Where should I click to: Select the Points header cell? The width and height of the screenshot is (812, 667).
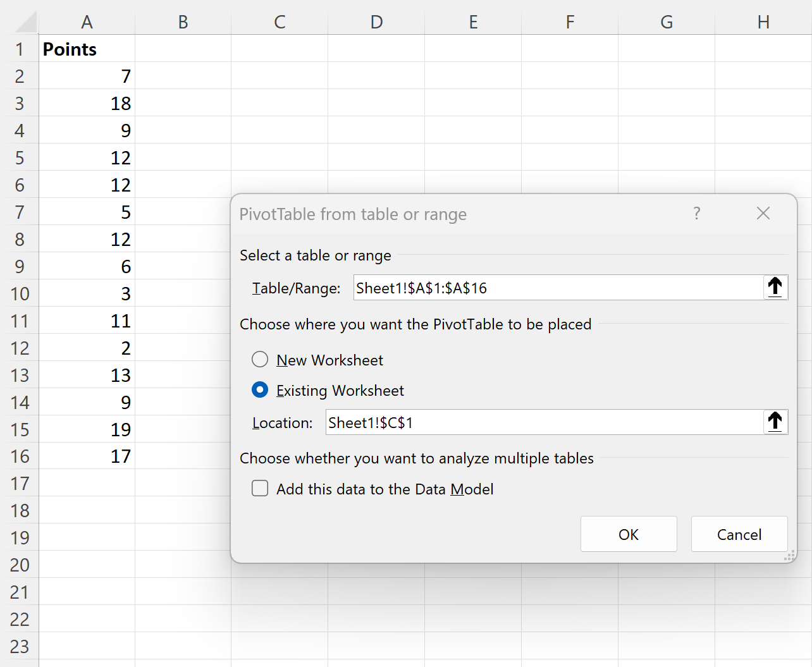[87, 49]
